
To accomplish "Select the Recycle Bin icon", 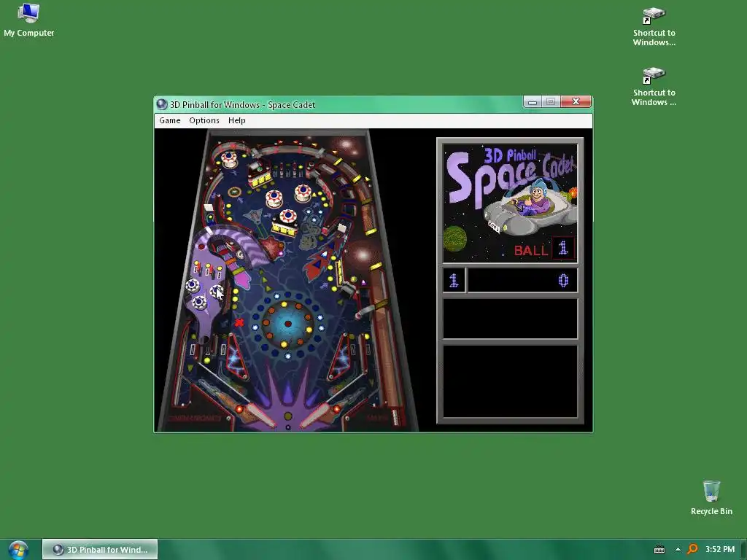I will [x=711, y=497].
